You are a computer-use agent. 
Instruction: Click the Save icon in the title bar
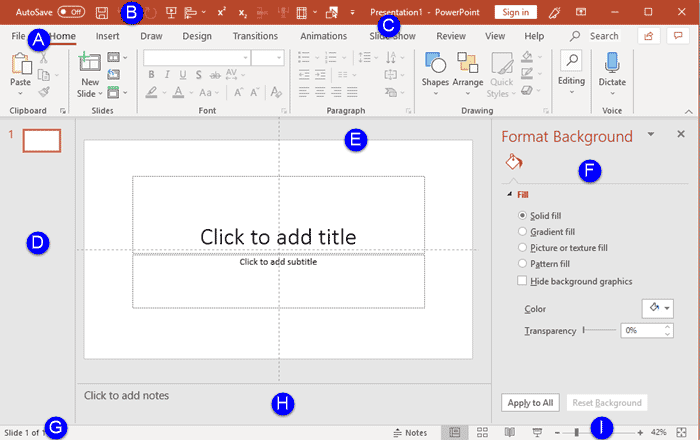102,12
